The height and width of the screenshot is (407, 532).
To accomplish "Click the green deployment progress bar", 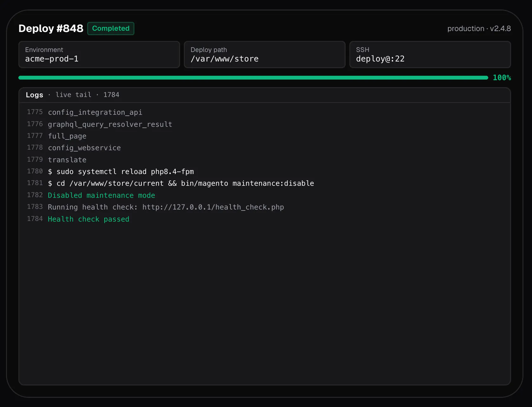I will coord(253,78).
